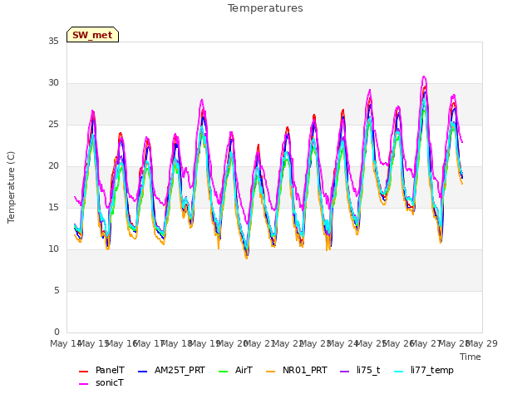Click the cyan li77_temp legend color marker
This screenshot has width=532, height=399.
(399, 372)
